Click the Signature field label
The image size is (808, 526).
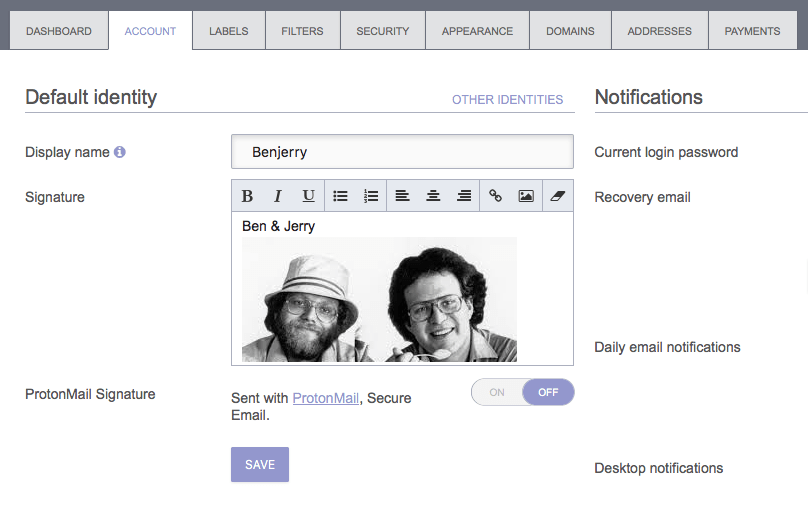pyautogui.click(x=55, y=197)
